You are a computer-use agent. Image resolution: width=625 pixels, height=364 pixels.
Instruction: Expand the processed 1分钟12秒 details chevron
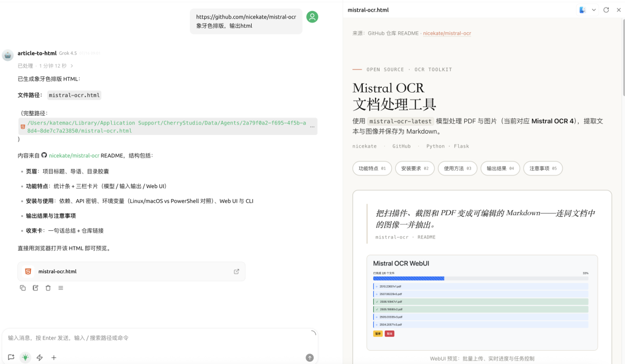[72, 66]
